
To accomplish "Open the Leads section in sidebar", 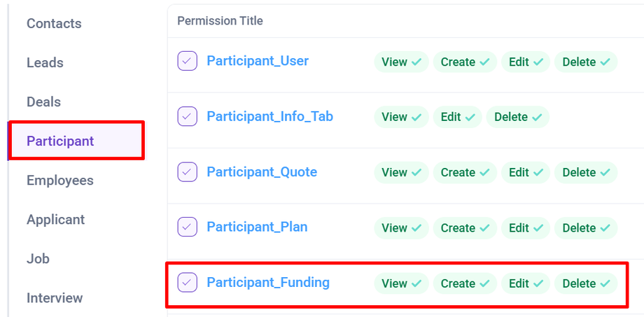I will point(45,63).
